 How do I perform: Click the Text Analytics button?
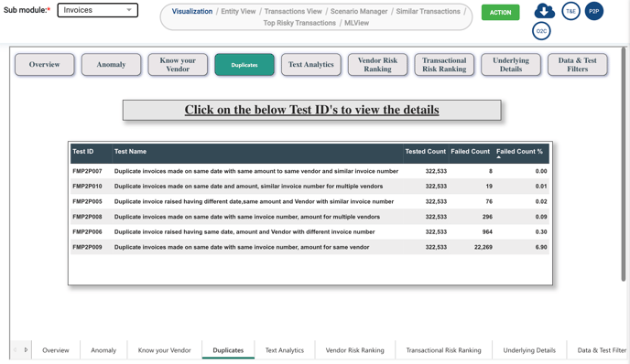click(x=311, y=65)
